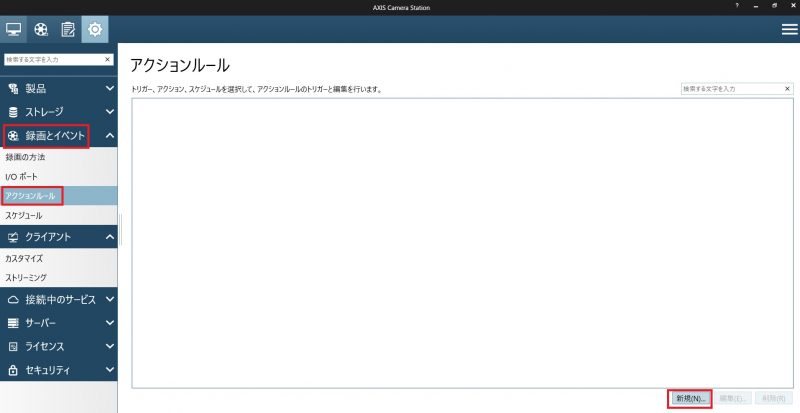Expand the ライセンス section chevron
The height and width of the screenshot is (413, 800).
click(x=110, y=347)
